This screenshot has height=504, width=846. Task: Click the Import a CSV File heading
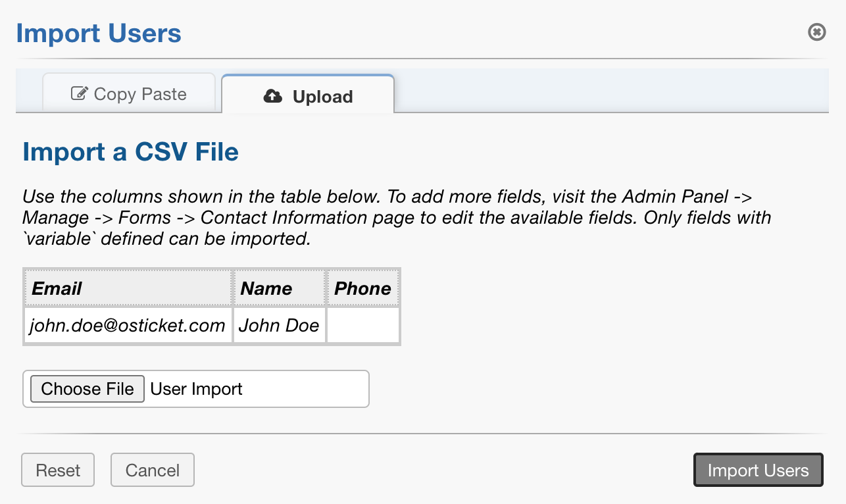130,152
